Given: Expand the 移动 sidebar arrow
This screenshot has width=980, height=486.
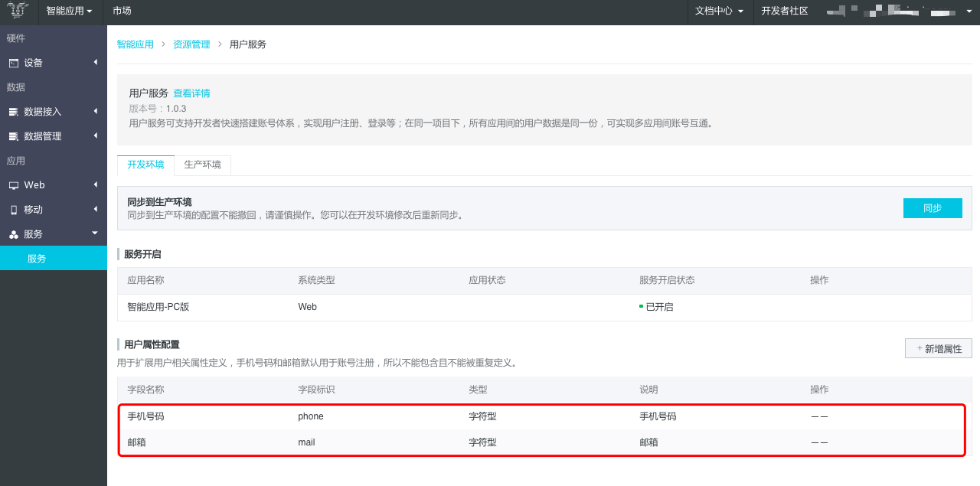Looking at the screenshot, I should pos(96,209).
